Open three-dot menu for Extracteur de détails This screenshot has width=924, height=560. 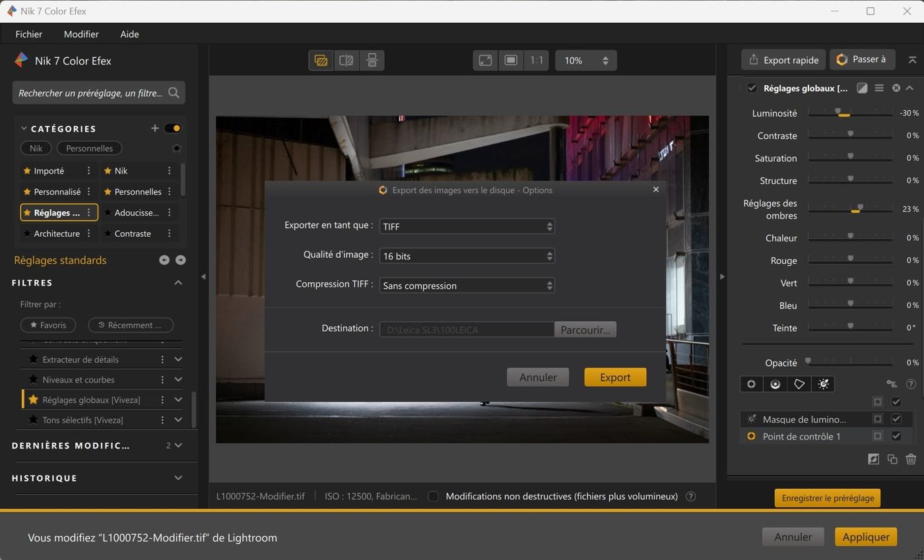tap(162, 359)
